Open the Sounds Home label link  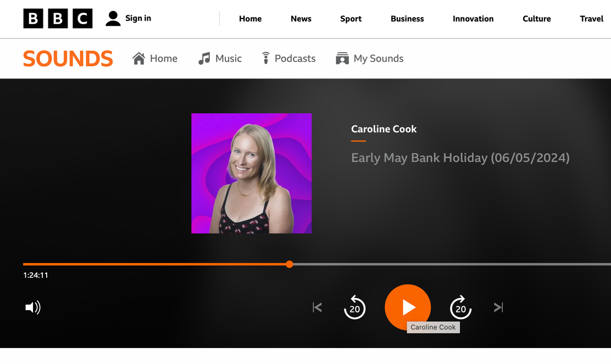164,58
